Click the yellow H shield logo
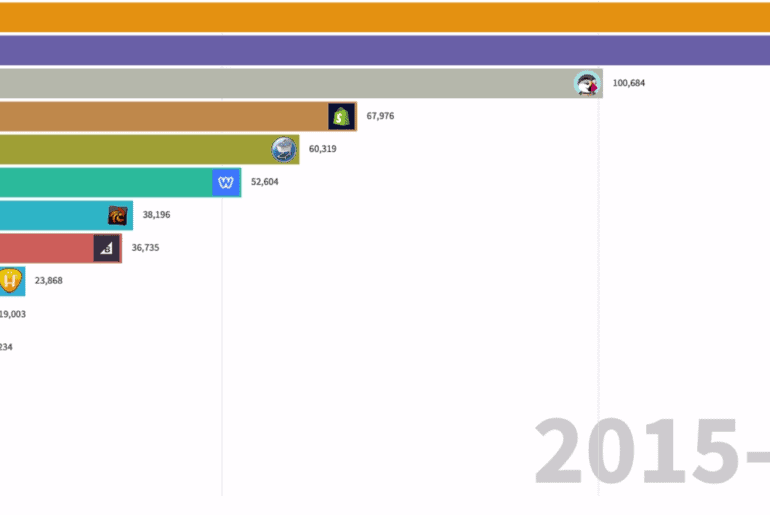 [x=11, y=281]
